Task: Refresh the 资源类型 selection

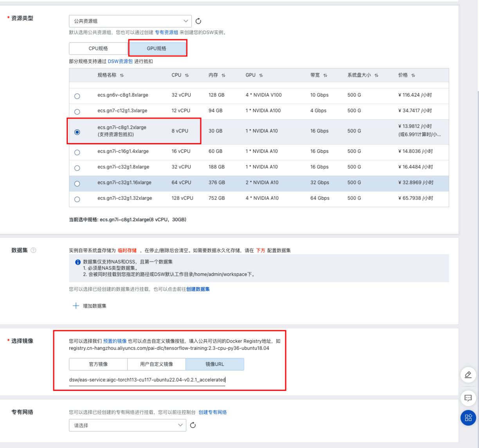Action: pyautogui.click(x=198, y=21)
